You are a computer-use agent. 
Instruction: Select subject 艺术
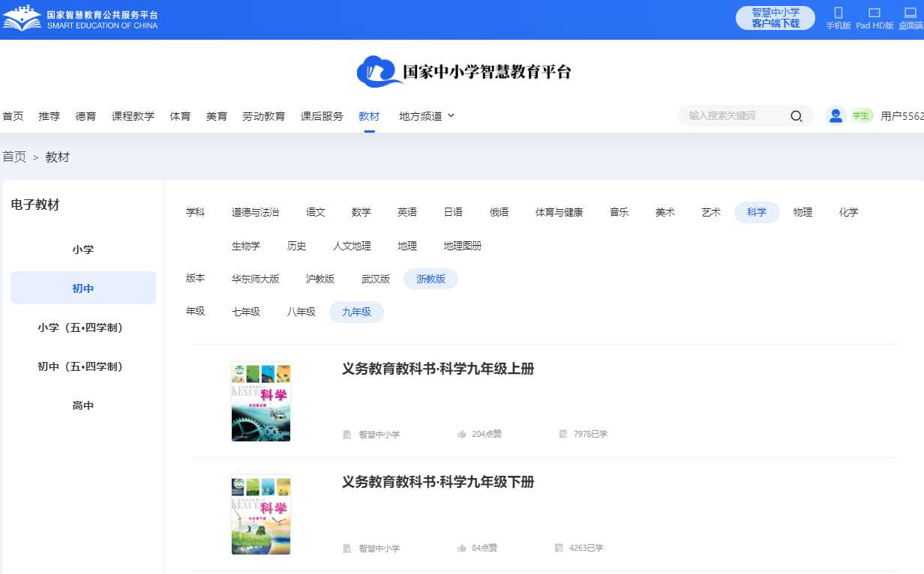[x=711, y=212]
